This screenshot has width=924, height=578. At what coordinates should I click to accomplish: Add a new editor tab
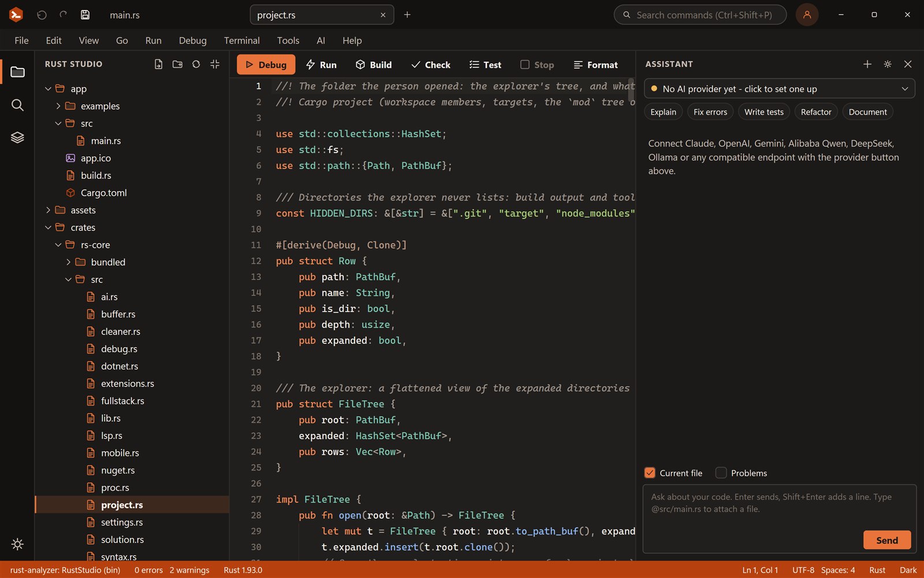pyautogui.click(x=407, y=15)
